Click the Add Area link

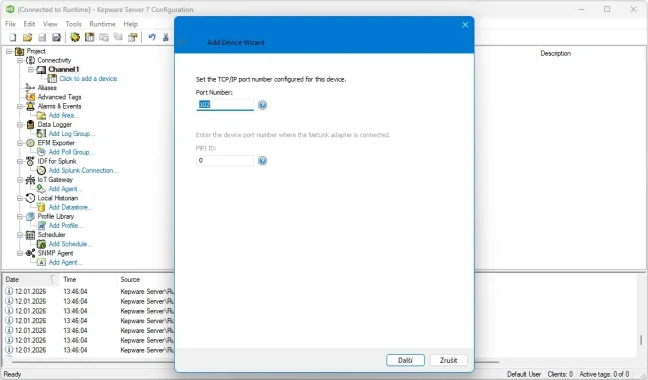point(64,115)
